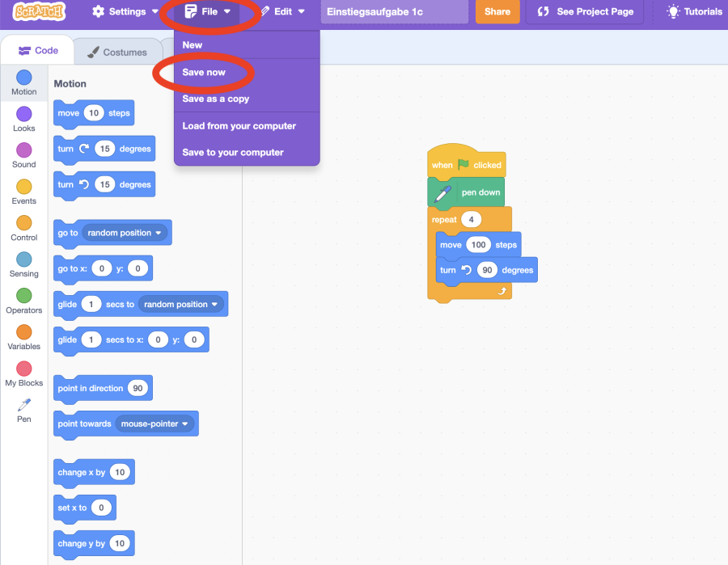Click the See Project Page button
This screenshot has height=565, width=728.
[x=583, y=11]
